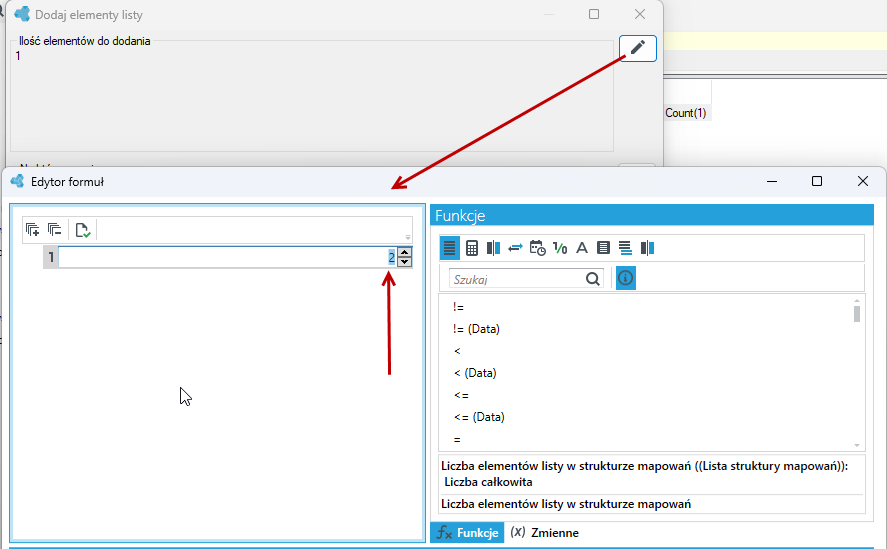Select the lines with blue underline category icon

coord(625,248)
